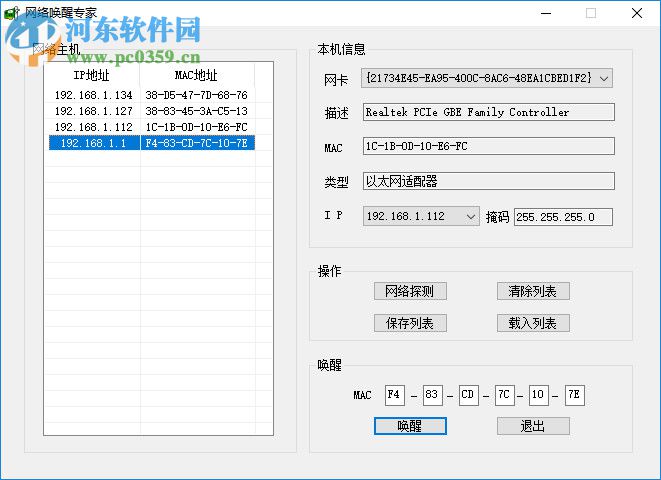
Task: Click the wake MAC box containing 7E
Action: point(575,395)
